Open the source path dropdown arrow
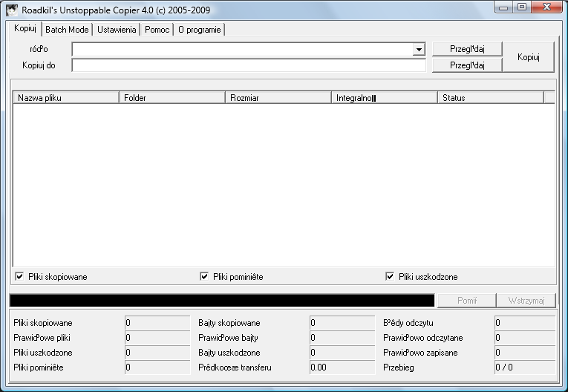 pos(419,49)
